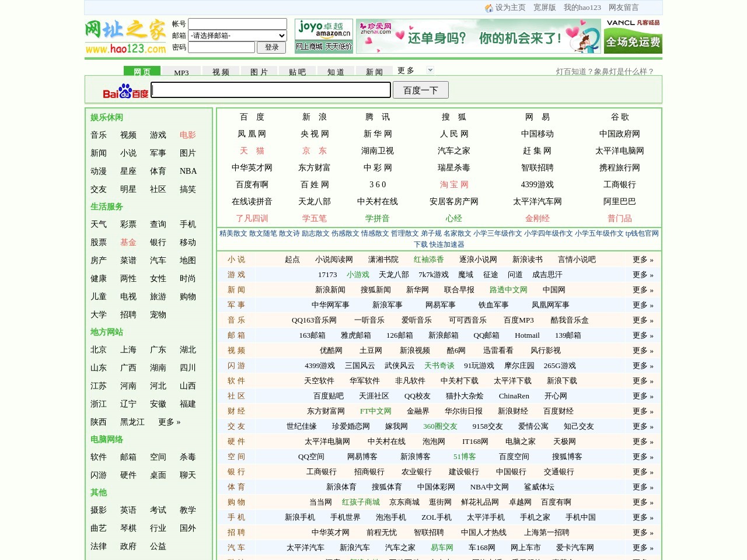Expand 更多 » in the 小说 row
The width and height of the screenshot is (747, 560).
click(x=643, y=260)
